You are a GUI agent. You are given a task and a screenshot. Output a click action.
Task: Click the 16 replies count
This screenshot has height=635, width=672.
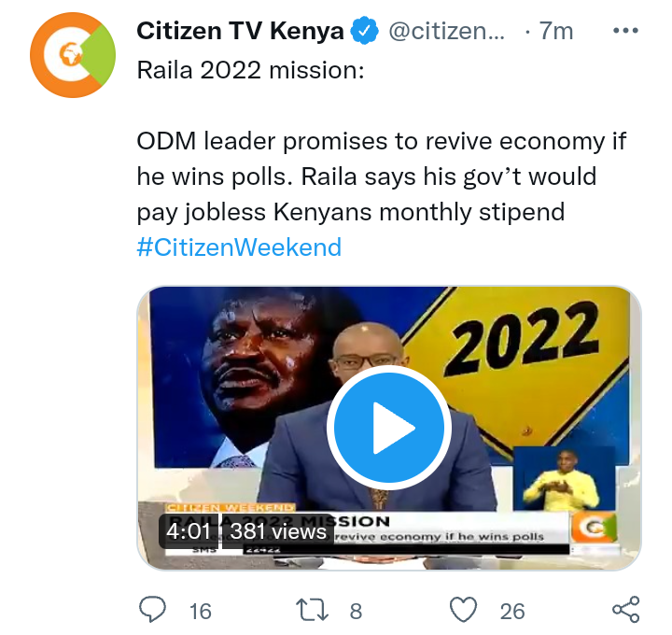click(201, 612)
